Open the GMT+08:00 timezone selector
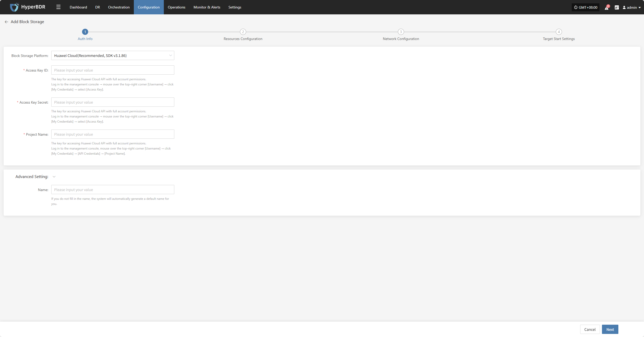 click(586, 7)
